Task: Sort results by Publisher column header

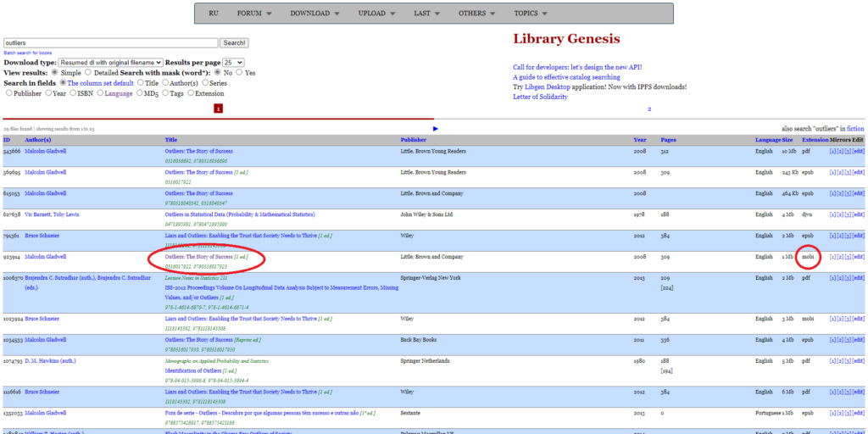Action: pos(414,140)
